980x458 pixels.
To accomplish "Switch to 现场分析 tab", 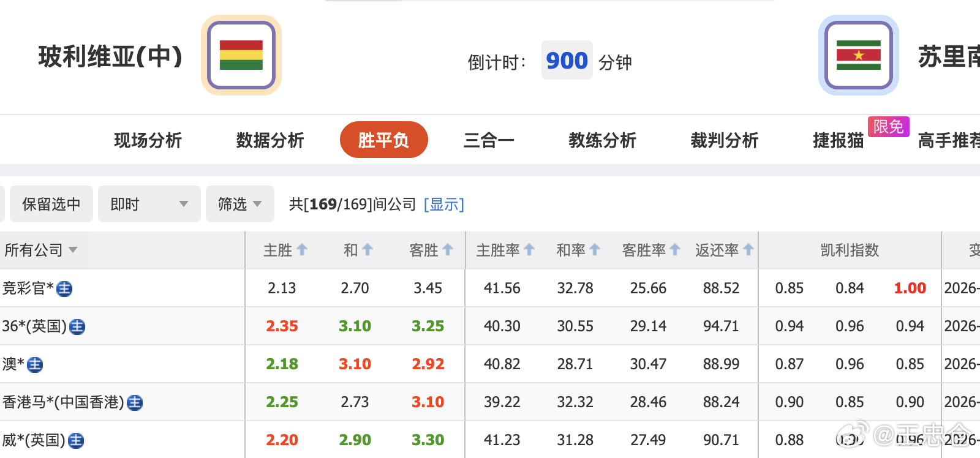I will pos(148,140).
